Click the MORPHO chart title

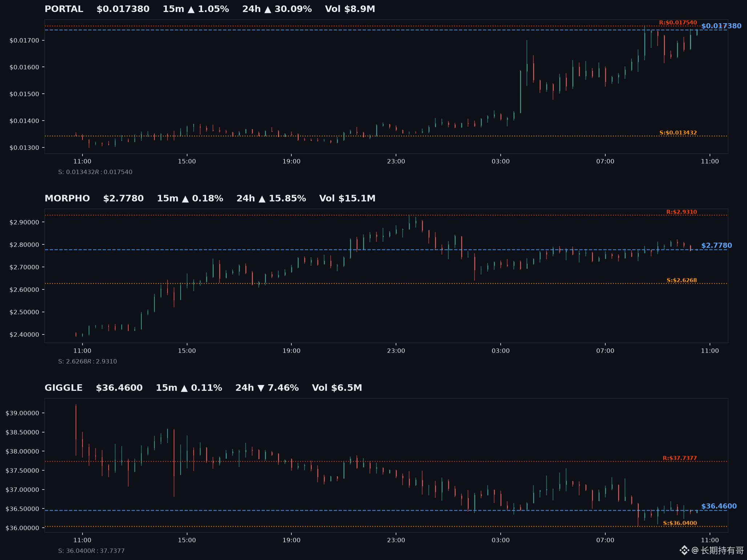click(x=67, y=198)
